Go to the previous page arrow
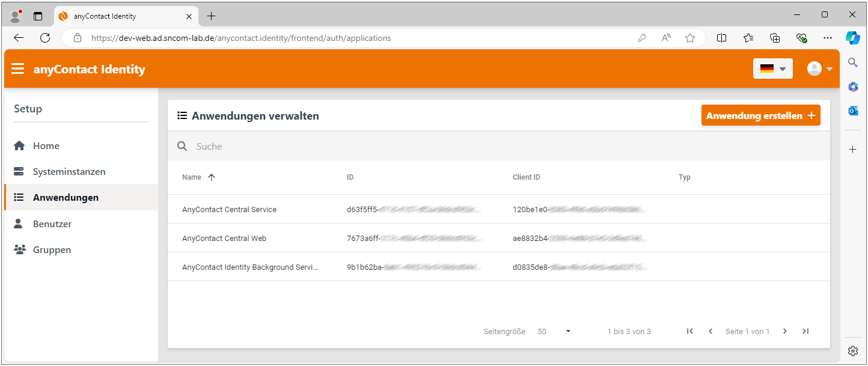 click(711, 331)
